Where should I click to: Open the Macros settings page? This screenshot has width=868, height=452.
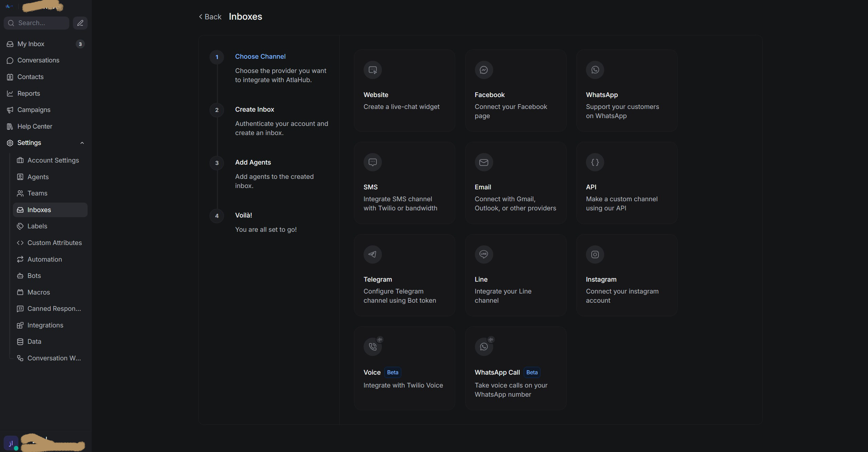pos(50,292)
